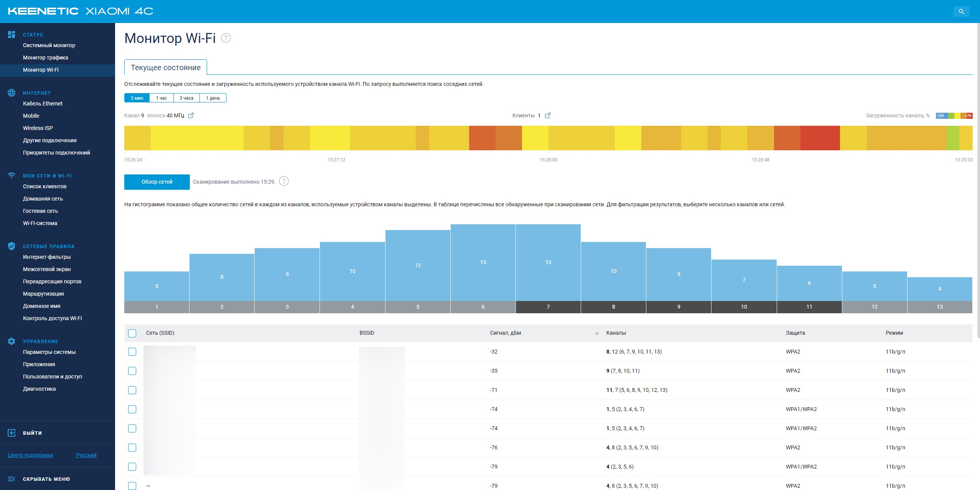Image resolution: width=980 pixels, height=490 pixels.
Task: Click the green low-load segment in channel timeline
Action: [953, 138]
